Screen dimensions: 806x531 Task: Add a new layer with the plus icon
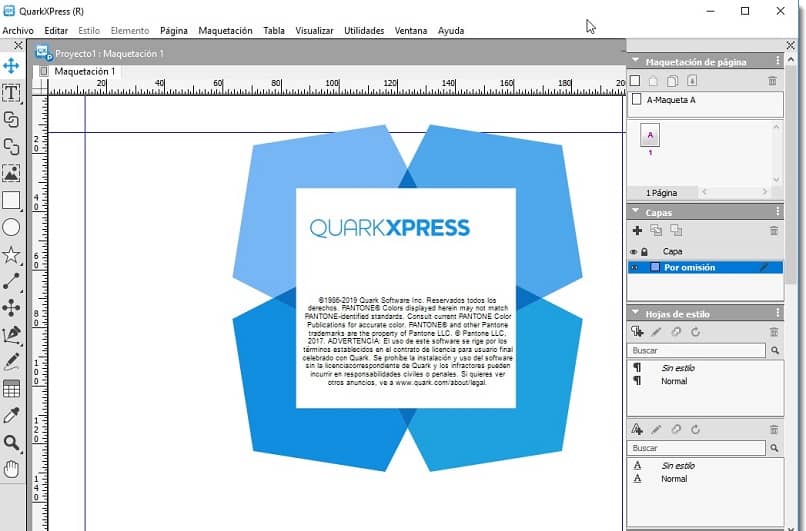point(637,231)
